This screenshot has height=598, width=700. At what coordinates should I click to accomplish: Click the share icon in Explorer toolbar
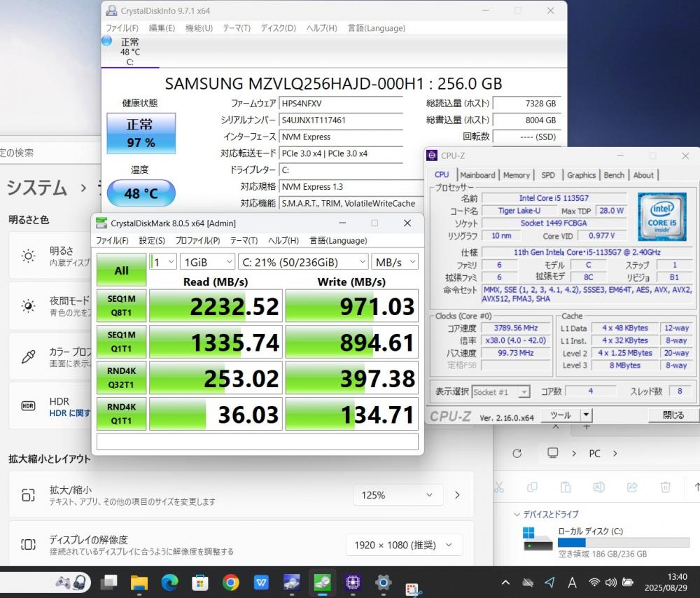[x=632, y=487]
